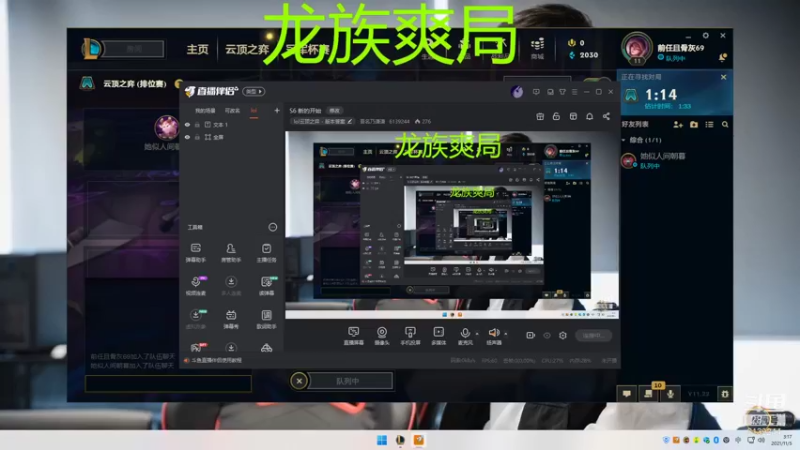Click list view icon in friends list
800x450 pixels.
point(709,124)
